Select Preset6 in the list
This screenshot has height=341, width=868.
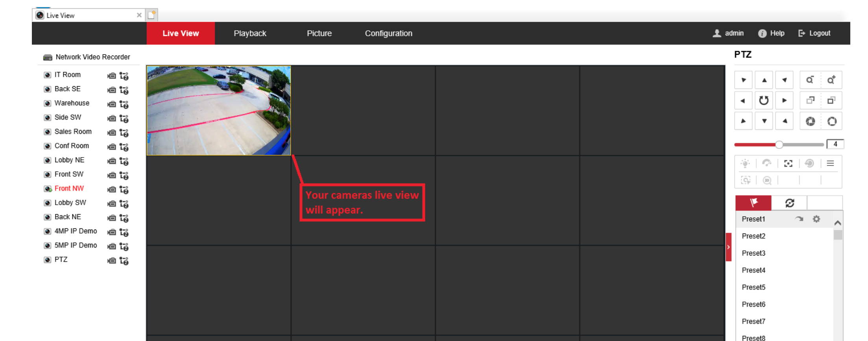753,304
